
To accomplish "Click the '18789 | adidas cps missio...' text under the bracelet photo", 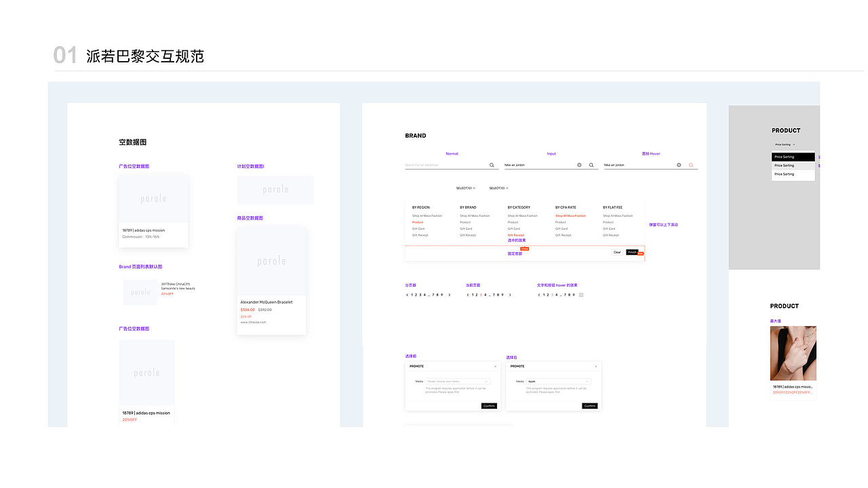I will click(x=793, y=387).
